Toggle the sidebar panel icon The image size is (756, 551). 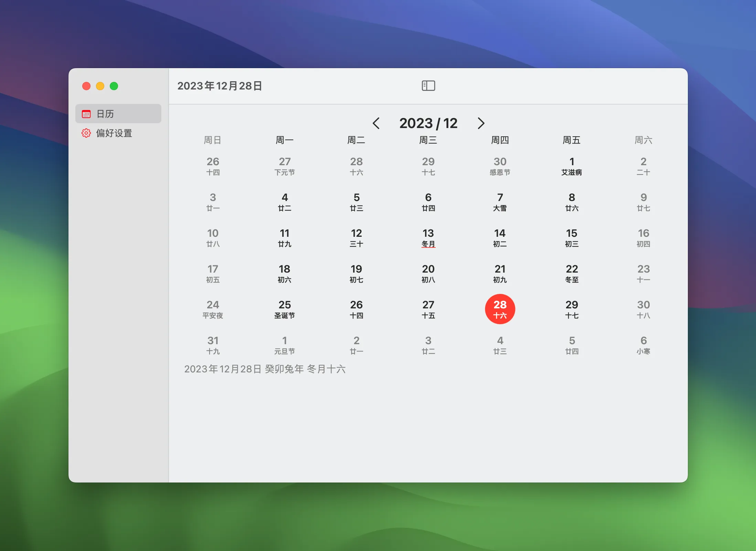(428, 86)
